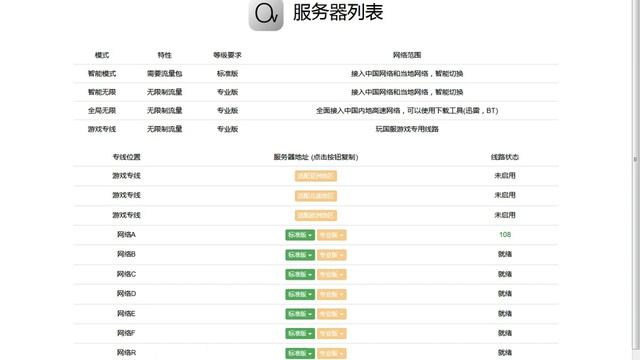
Task: Click the 网络F row label
Action: point(126,333)
